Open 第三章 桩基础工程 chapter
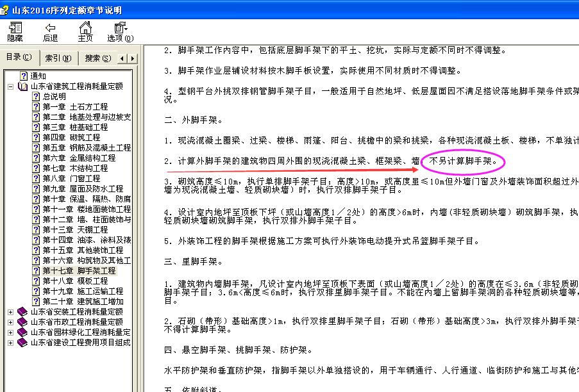The width and height of the screenshot is (579, 392). 75,127
